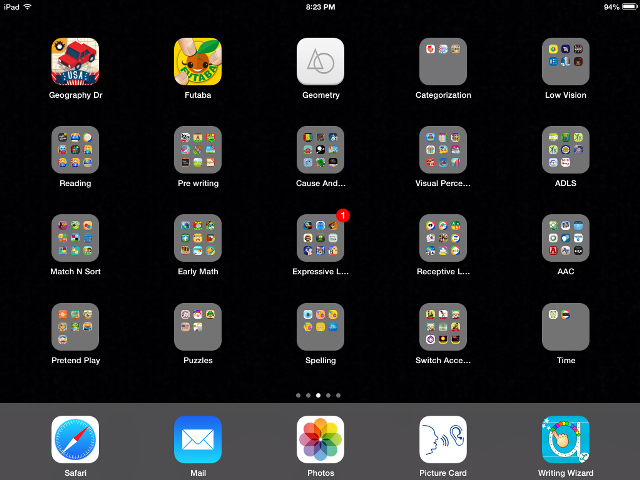Image resolution: width=640 pixels, height=480 pixels.
Task: Tap the Geography Dr label text
Action: coord(76,95)
